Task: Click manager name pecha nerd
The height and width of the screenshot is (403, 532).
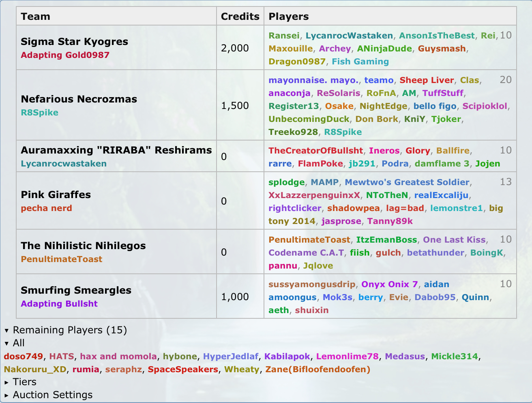Action: [47, 208]
